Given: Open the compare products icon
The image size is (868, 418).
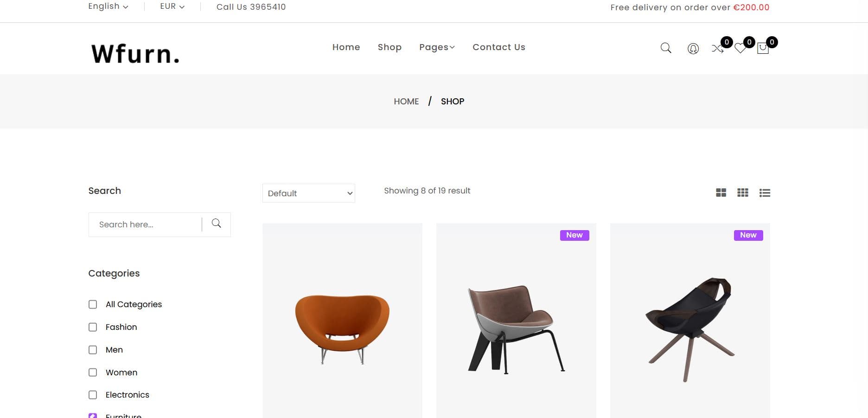Looking at the screenshot, I should tap(717, 48).
